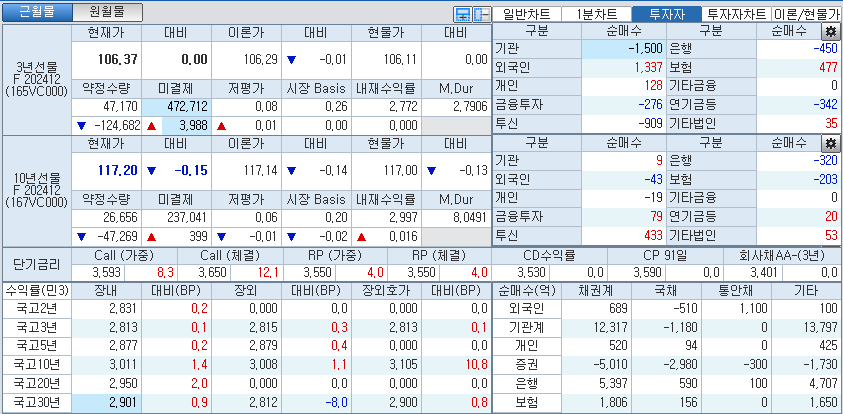Click the 장외호가 column header
Screen dimensions: 843x414
(387, 291)
